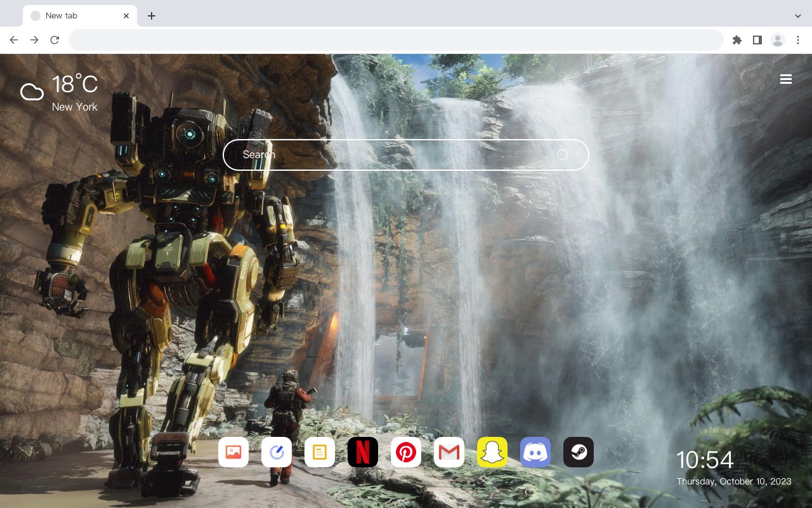Open the profile avatar menu
This screenshot has width=812, height=508.
point(778,40)
